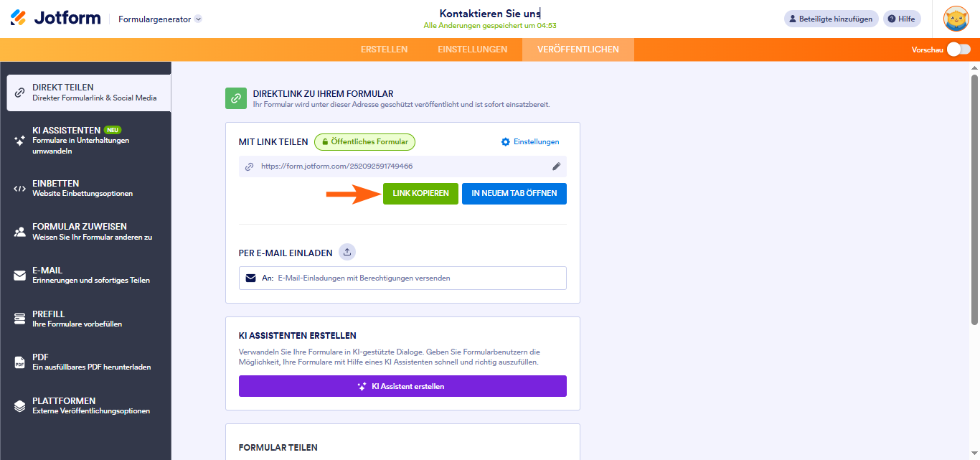Viewport: 980px width, 460px height.
Task: Click KI Assistent erstellen button
Action: click(402, 386)
